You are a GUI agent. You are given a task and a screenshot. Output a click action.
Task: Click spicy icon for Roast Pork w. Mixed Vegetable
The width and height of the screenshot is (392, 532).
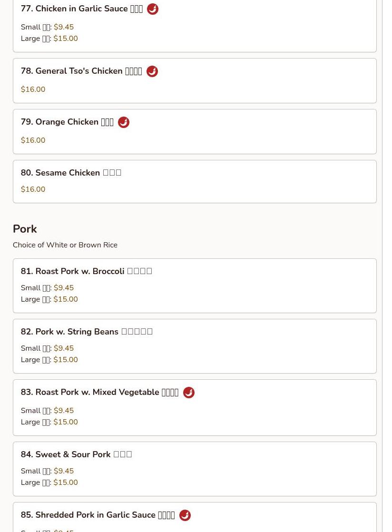188,393
